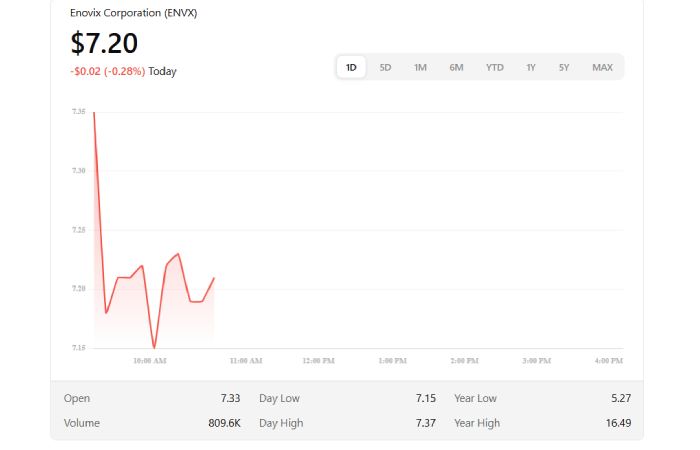Click the chart's lowest dip at 7.15
The image size is (700, 450).
154,347
